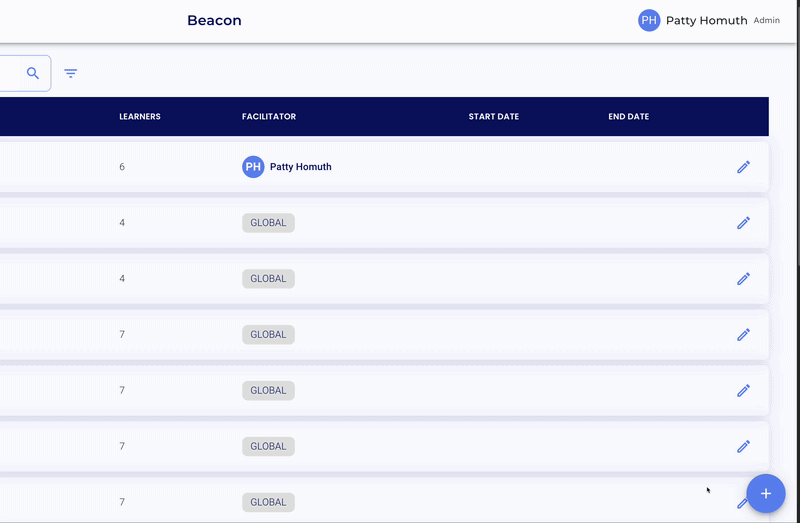Click edit pencil on second row
Viewport: 800px width, 523px height.
pos(743,223)
